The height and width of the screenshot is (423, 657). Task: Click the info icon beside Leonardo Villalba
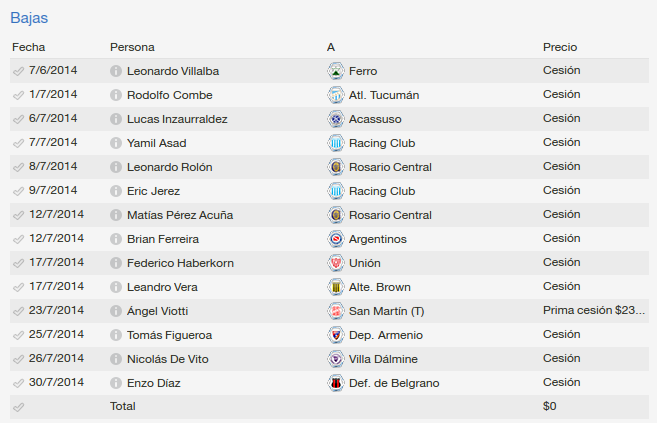(116, 71)
